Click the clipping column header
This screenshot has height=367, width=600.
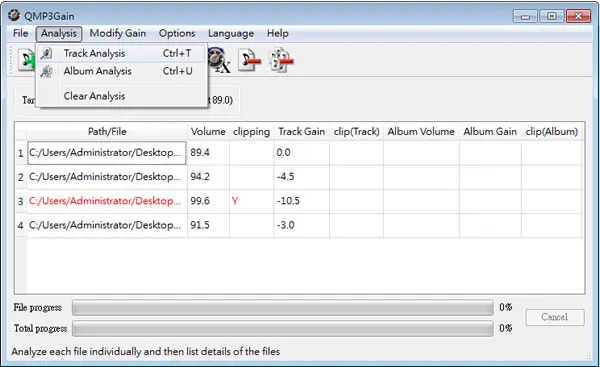[x=251, y=132]
